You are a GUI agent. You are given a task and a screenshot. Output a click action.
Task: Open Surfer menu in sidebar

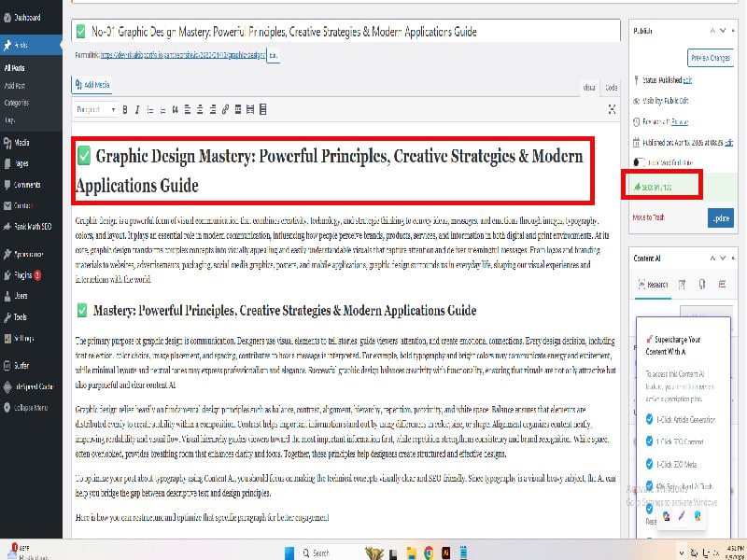point(21,366)
